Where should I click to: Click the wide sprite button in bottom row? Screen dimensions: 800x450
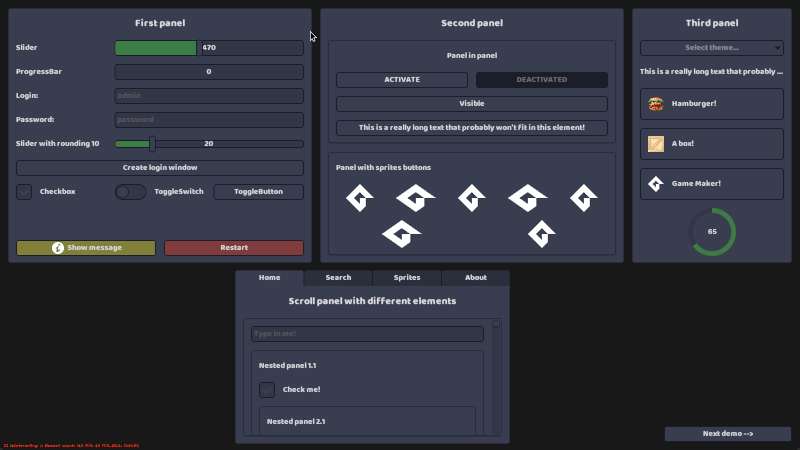(402, 234)
